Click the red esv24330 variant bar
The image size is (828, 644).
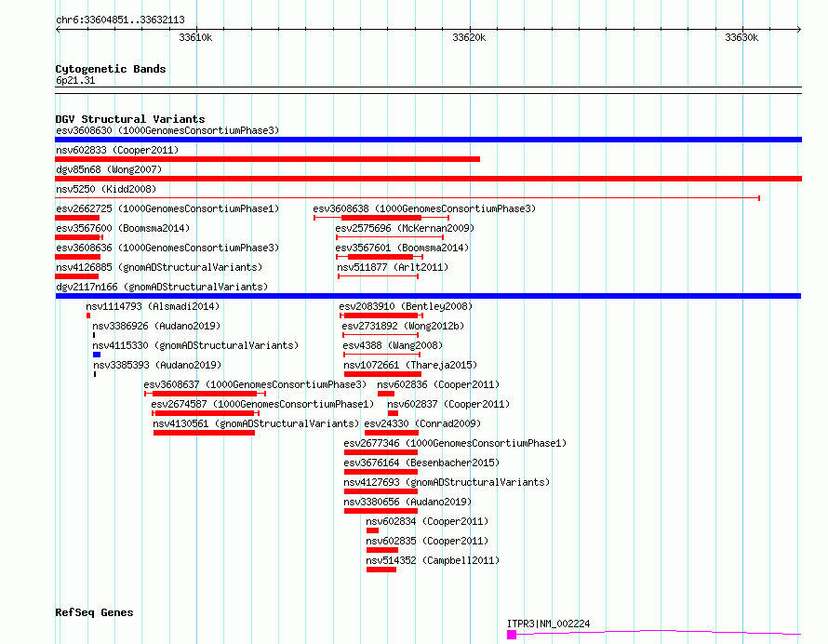click(x=392, y=433)
